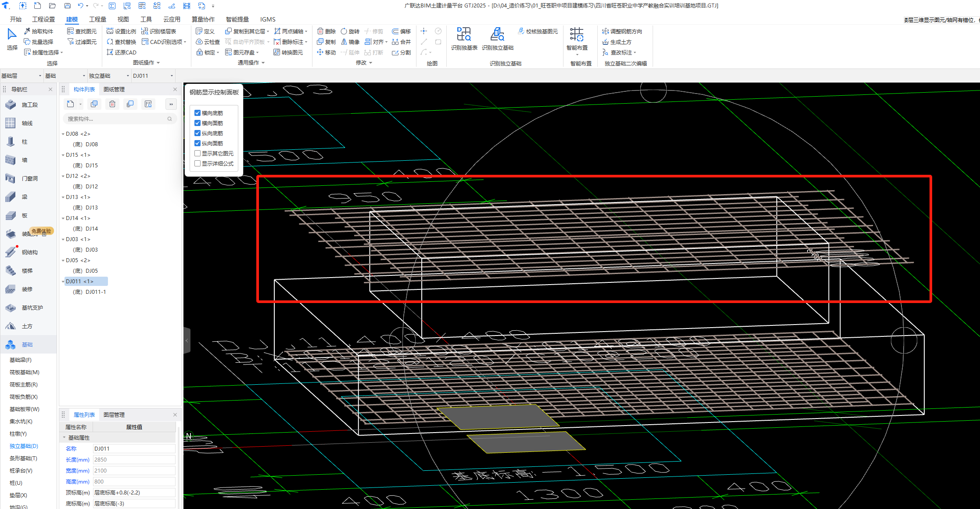Switch to the 图纸管理 tab
Viewport: 980px width, 509px height.
coord(114,89)
